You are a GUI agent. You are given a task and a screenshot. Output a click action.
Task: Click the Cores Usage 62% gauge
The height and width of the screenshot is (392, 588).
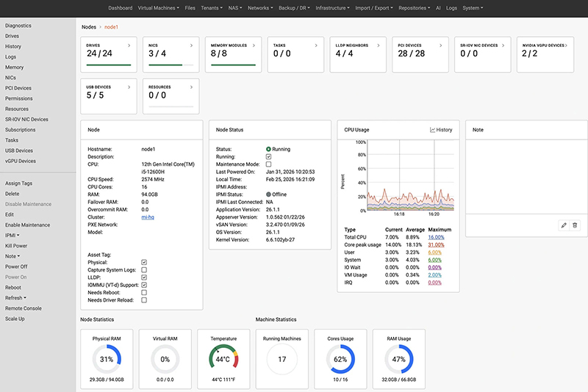point(340,359)
